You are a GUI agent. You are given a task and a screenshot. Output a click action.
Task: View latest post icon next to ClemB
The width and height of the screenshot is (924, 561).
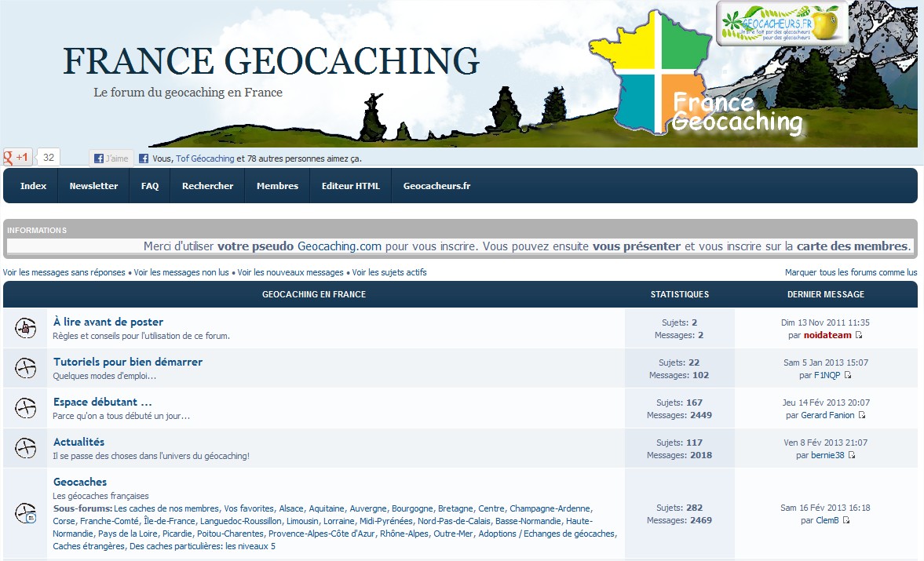coord(846,520)
